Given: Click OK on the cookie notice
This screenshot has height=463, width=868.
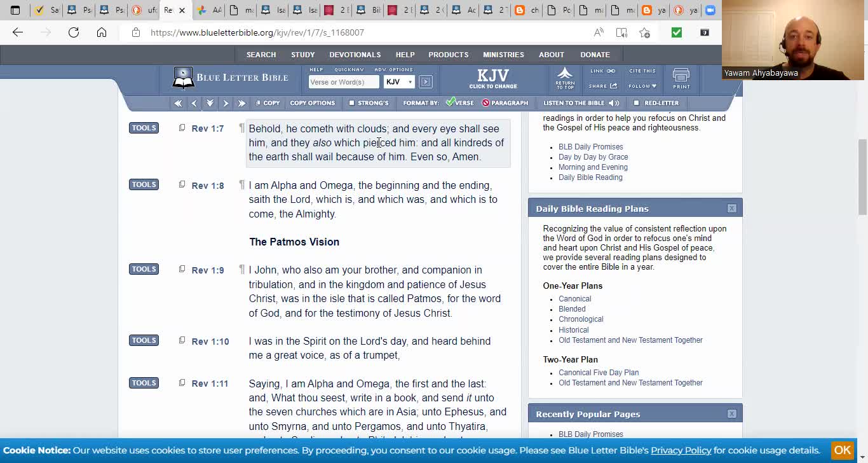Looking at the screenshot, I should point(843,450).
